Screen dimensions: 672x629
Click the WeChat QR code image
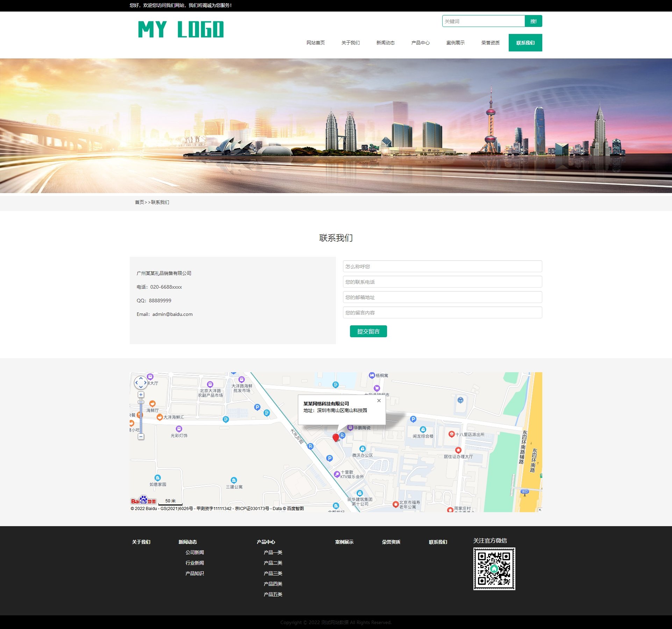point(494,568)
